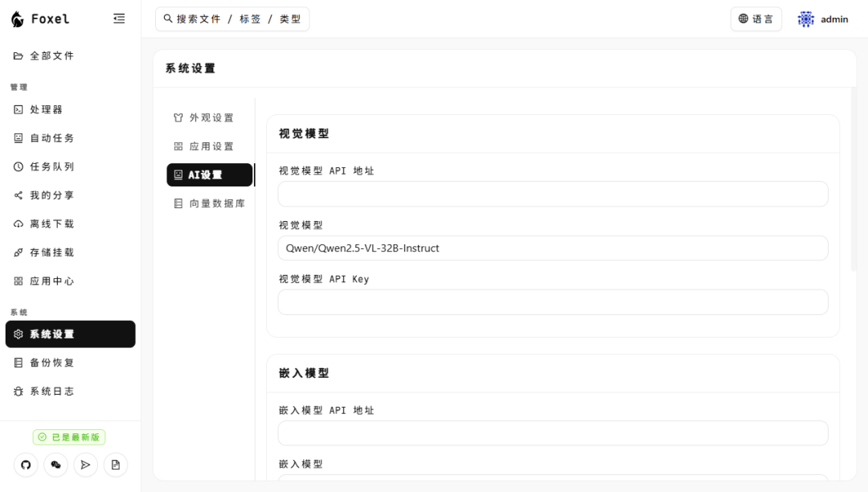Open the 视觉模型 model selection field

click(x=552, y=248)
